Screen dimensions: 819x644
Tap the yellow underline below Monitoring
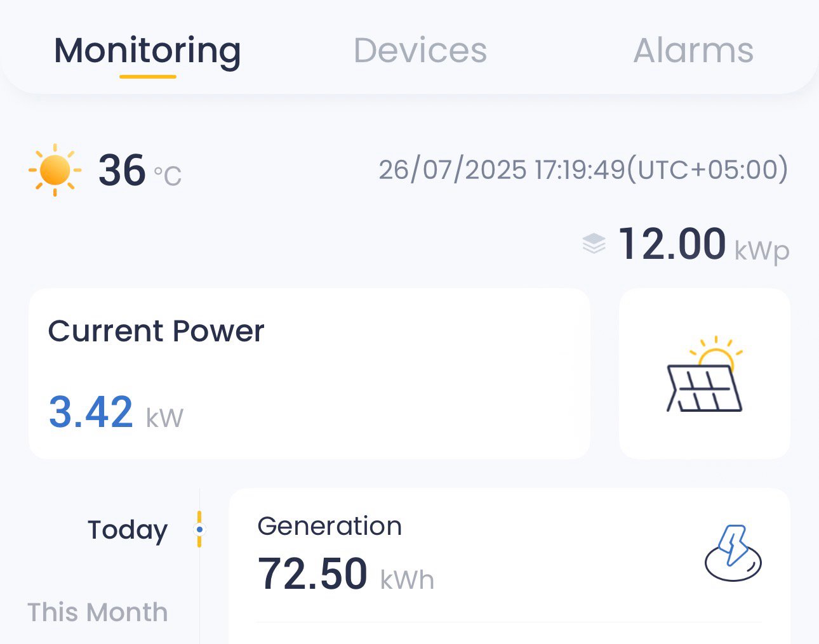click(148, 77)
